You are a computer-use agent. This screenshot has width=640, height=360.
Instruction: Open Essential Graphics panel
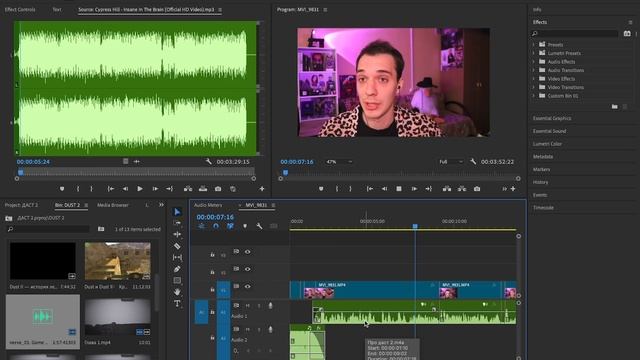point(552,118)
